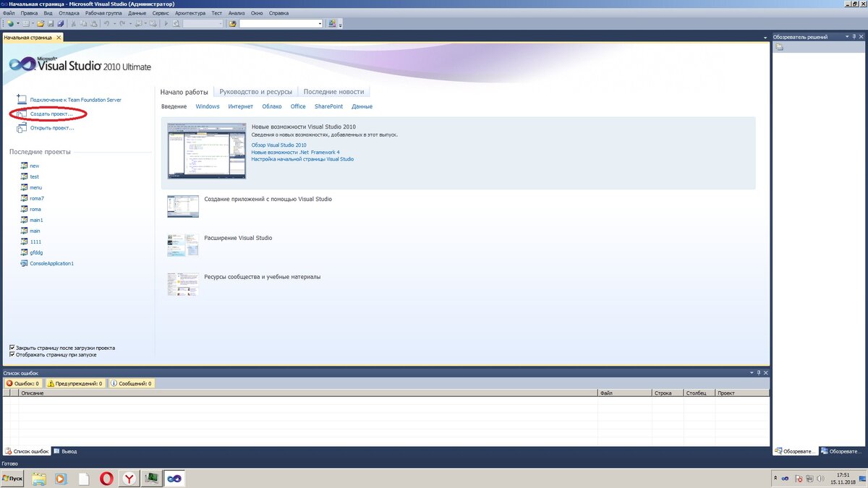This screenshot has height=488, width=868.
Task: Switch to the Вывод tab at bottom
Action: pos(65,451)
